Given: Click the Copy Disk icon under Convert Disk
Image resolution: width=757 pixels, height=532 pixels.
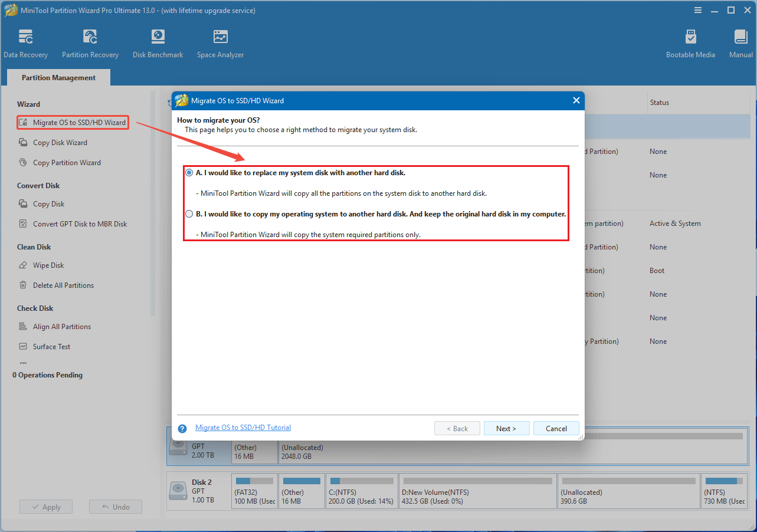Looking at the screenshot, I should pyautogui.click(x=23, y=204).
